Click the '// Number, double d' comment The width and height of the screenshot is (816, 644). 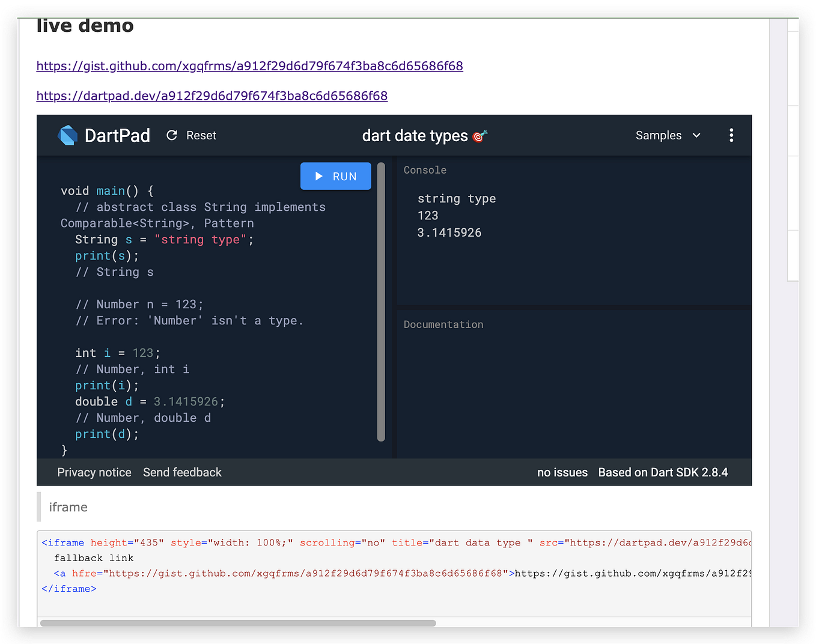click(143, 418)
